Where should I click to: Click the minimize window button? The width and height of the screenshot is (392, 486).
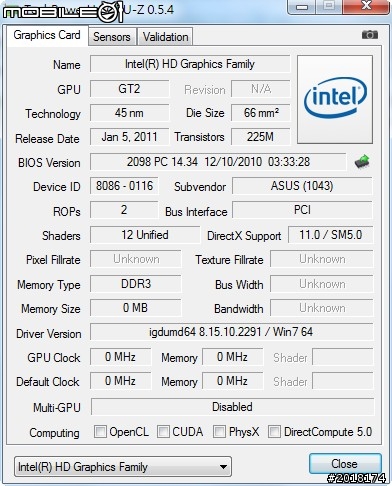click(x=302, y=7)
